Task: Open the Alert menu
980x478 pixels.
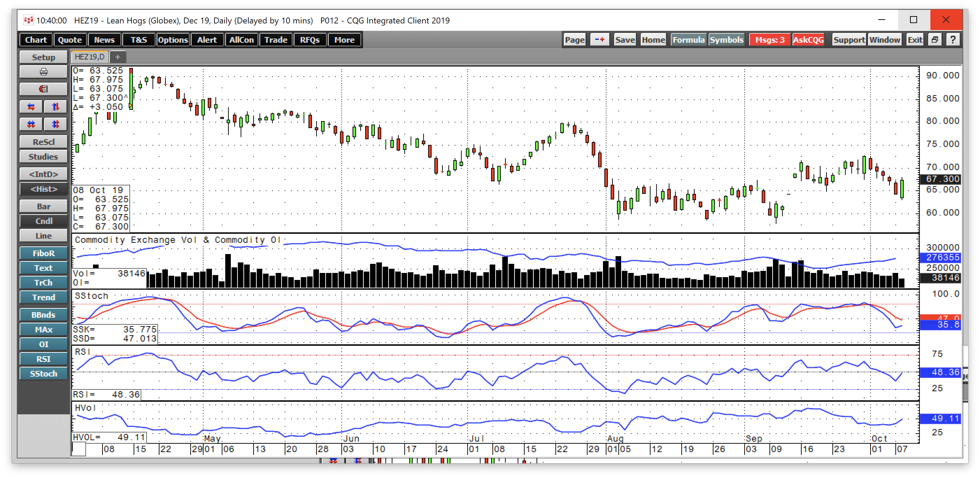Action: pyautogui.click(x=207, y=40)
